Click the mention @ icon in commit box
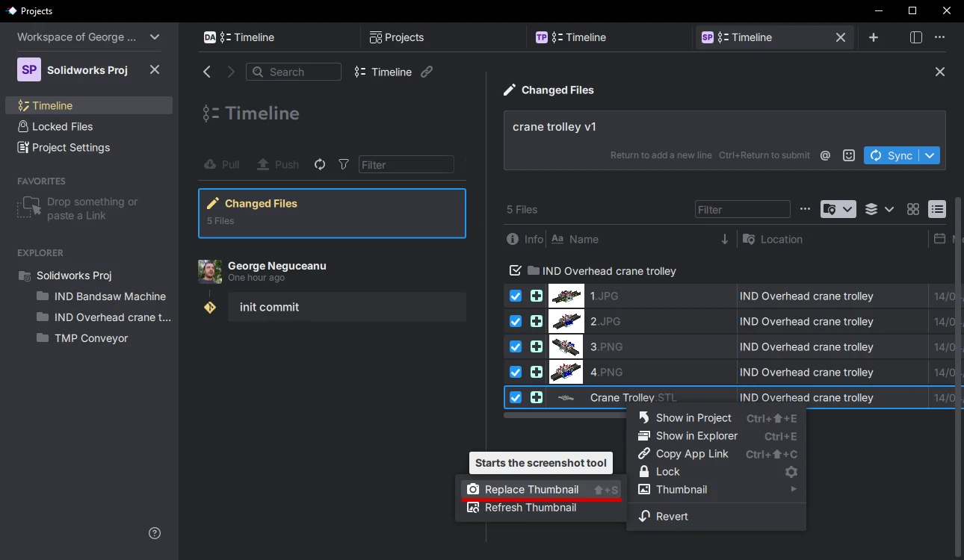Image resolution: width=964 pixels, height=560 pixels. (x=825, y=155)
